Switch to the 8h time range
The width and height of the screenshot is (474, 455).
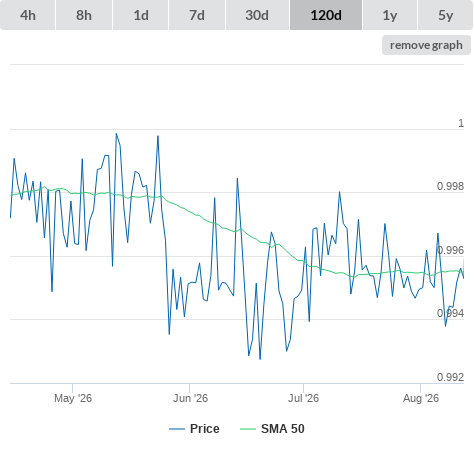pyautogui.click(x=84, y=15)
